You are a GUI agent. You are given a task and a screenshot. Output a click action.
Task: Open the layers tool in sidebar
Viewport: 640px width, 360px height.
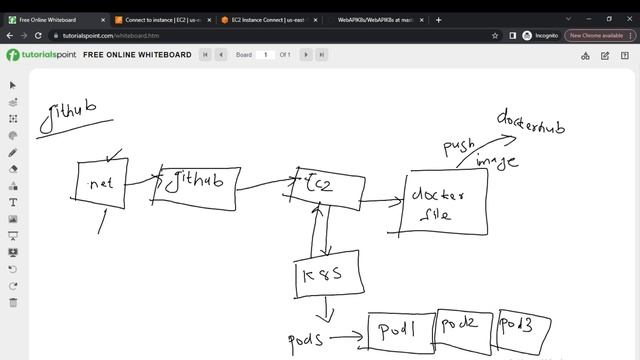tap(13, 102)
